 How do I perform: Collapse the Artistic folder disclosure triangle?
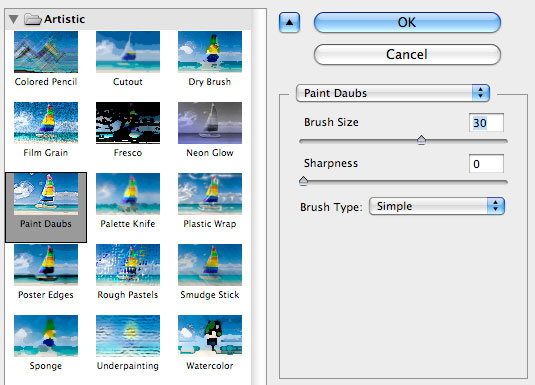tap(13, 19)
